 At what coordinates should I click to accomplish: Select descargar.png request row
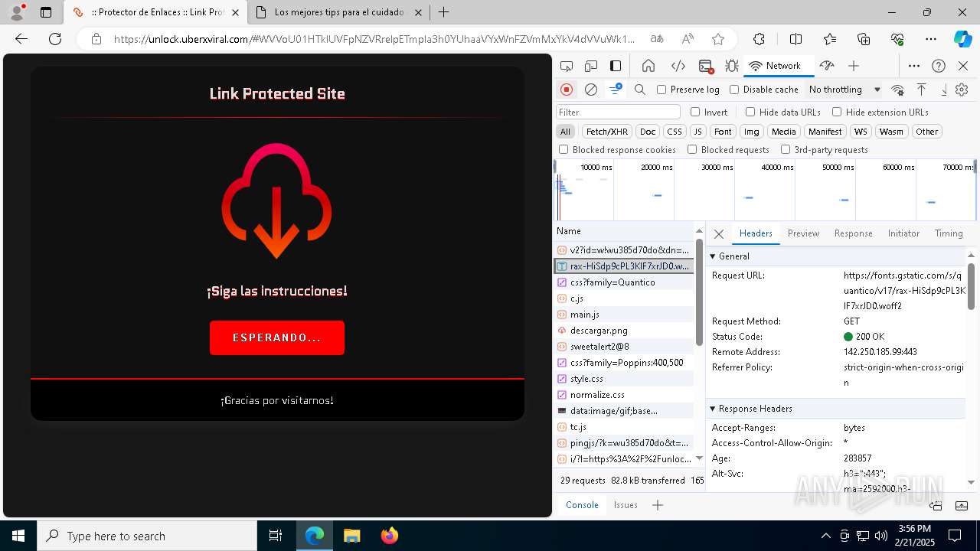(x=623, y=331)
